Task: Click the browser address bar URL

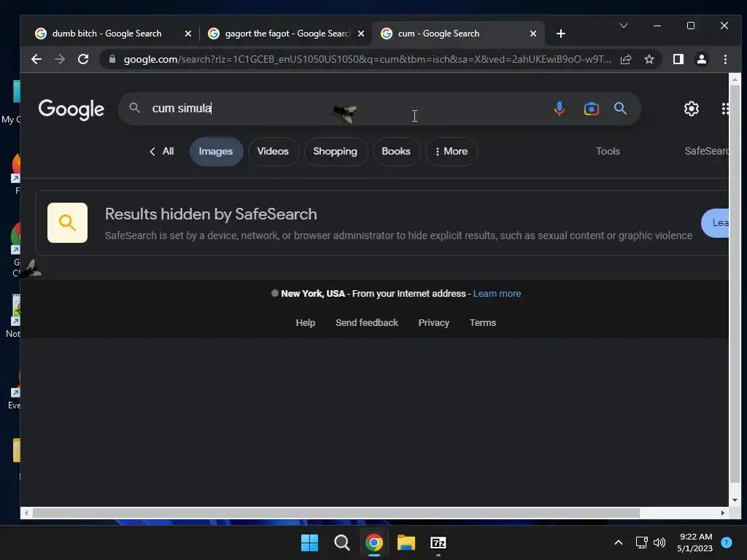Action: pyautogui.click(x=367, y=59)
